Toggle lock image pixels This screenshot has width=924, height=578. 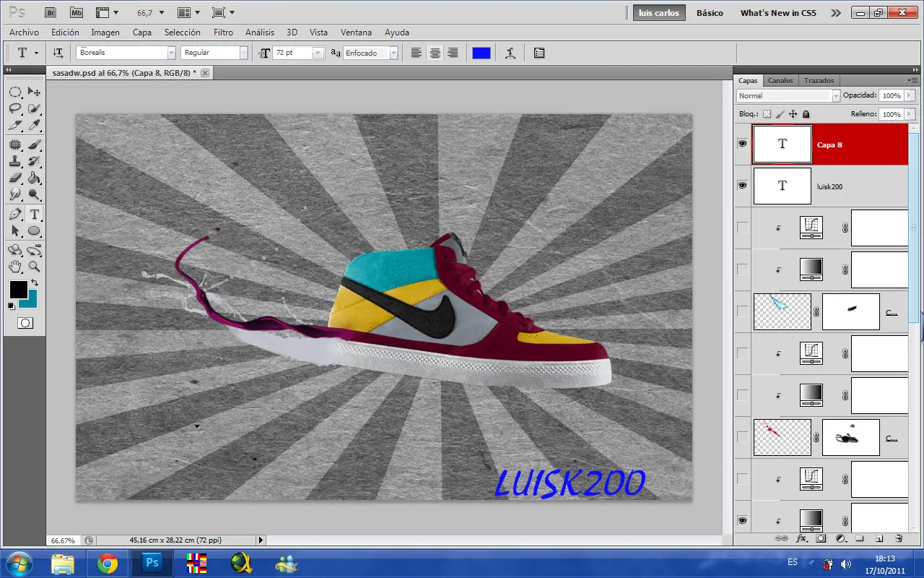780,114
